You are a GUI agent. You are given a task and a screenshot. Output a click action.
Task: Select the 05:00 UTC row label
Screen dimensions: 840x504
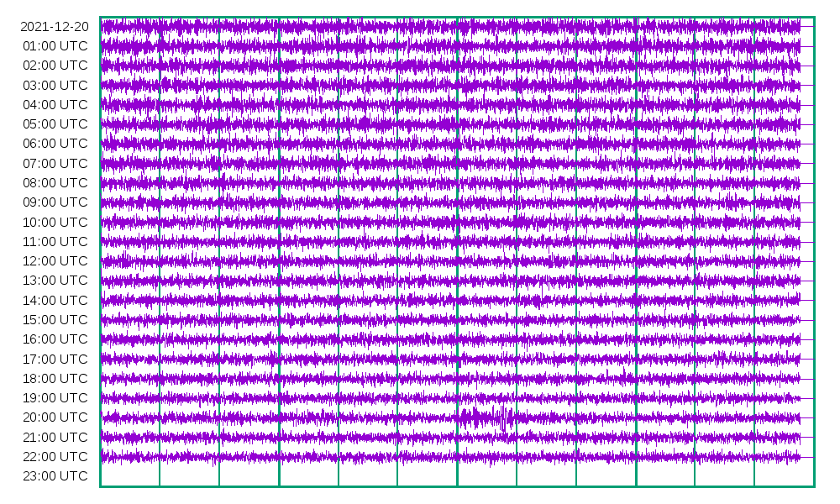pos(55,124)
